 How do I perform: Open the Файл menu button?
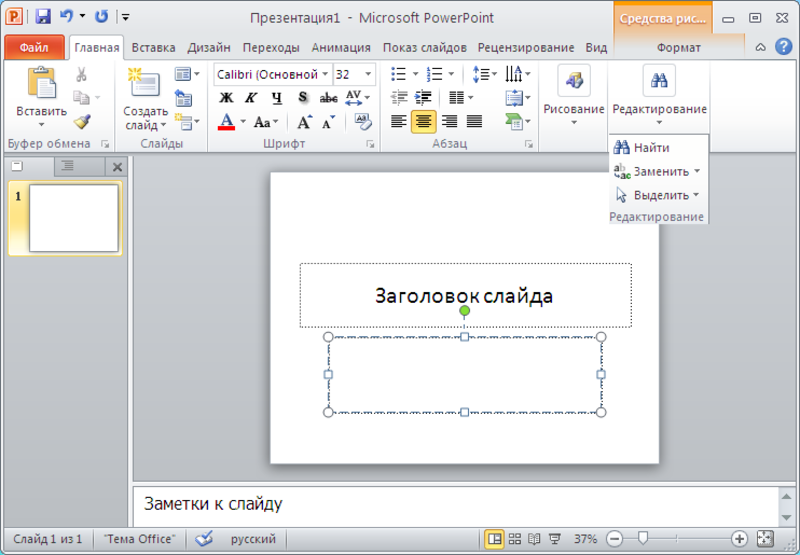[34, 47]
